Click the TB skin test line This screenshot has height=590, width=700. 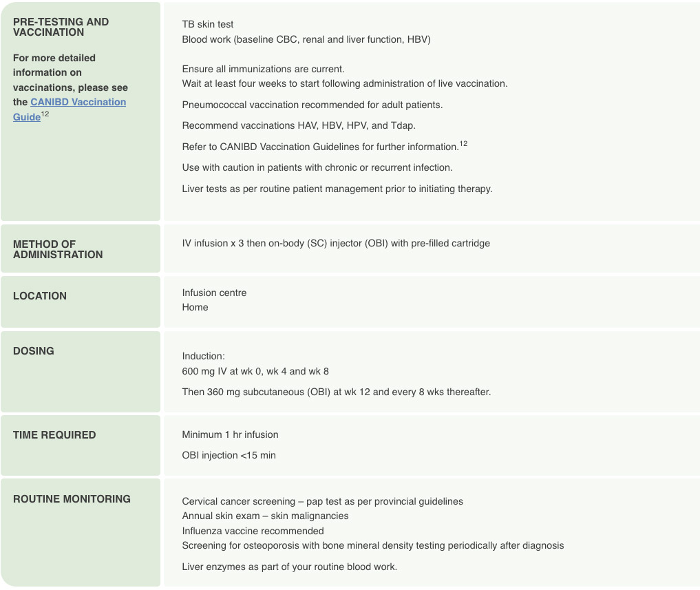point(208,25)
